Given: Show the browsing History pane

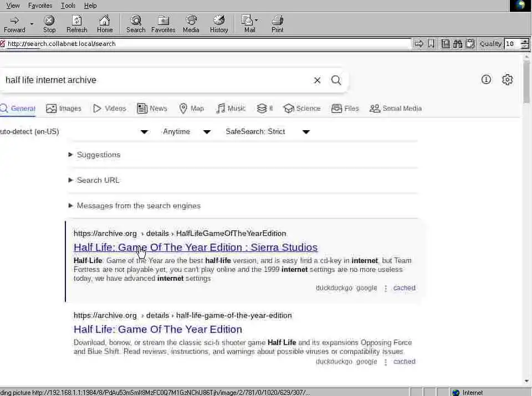Looking at the screenshot, I should click(x=219, y=24).
